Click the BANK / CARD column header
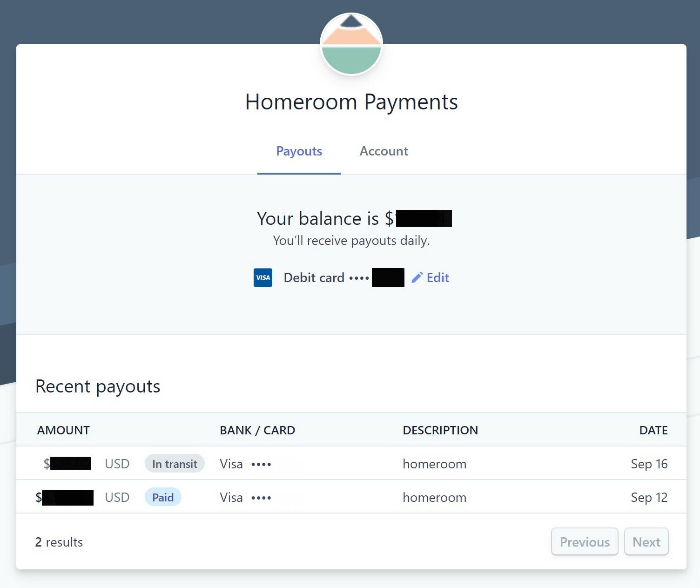The height and width of the screenshot is (588, 700). tap(257, 430)
